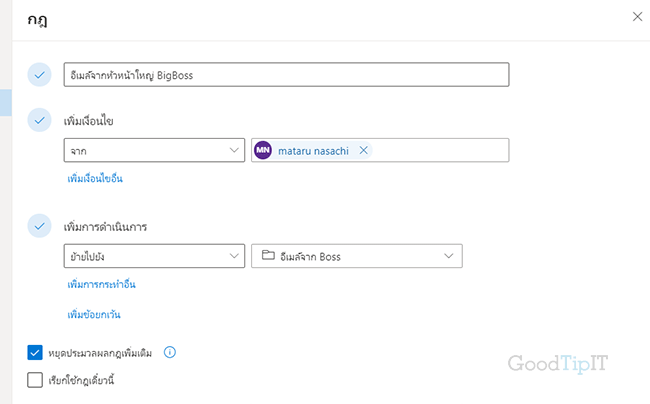Viewport: 650px width, 404px height.
Task: Close the rule dialog with the X icon
Action: point(637,17)
